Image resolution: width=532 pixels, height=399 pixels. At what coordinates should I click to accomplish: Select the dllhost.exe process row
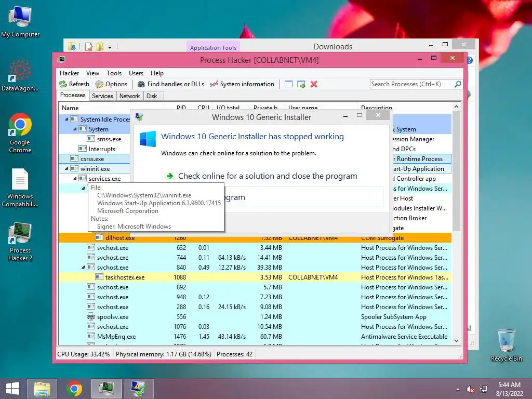pyautogui.click(x=255, y=238)
